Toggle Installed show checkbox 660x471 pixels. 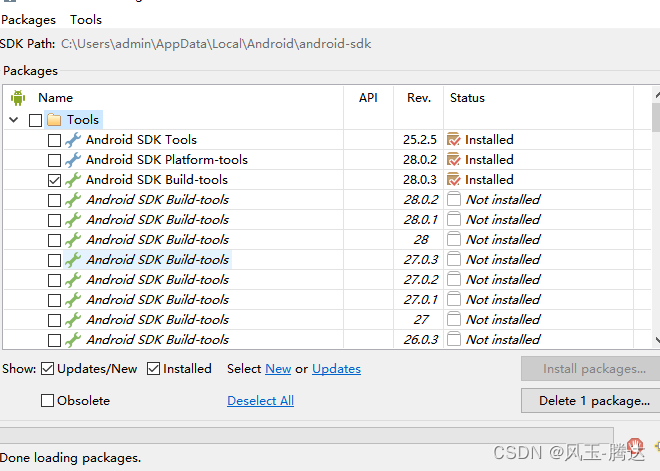pyautogui.click(x=153, y=369)
